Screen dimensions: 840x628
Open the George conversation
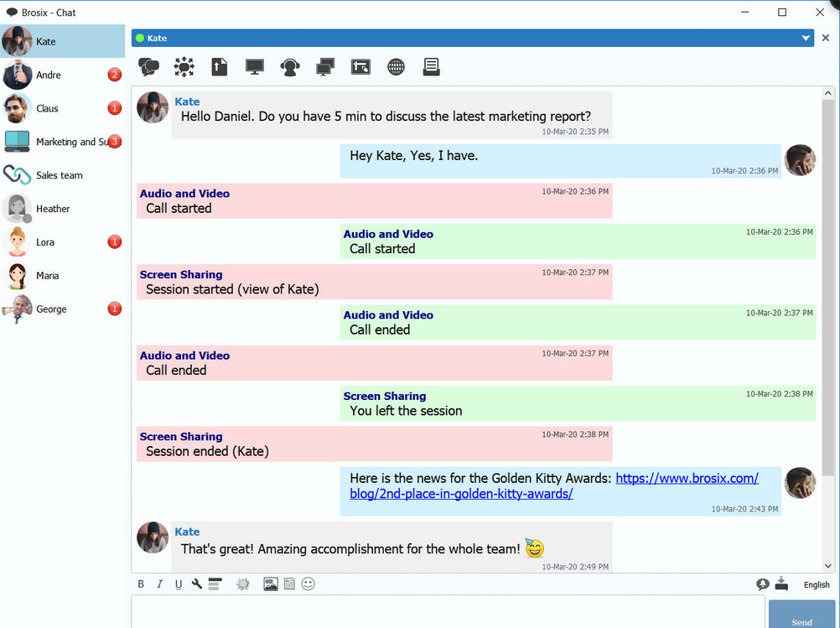63,309
